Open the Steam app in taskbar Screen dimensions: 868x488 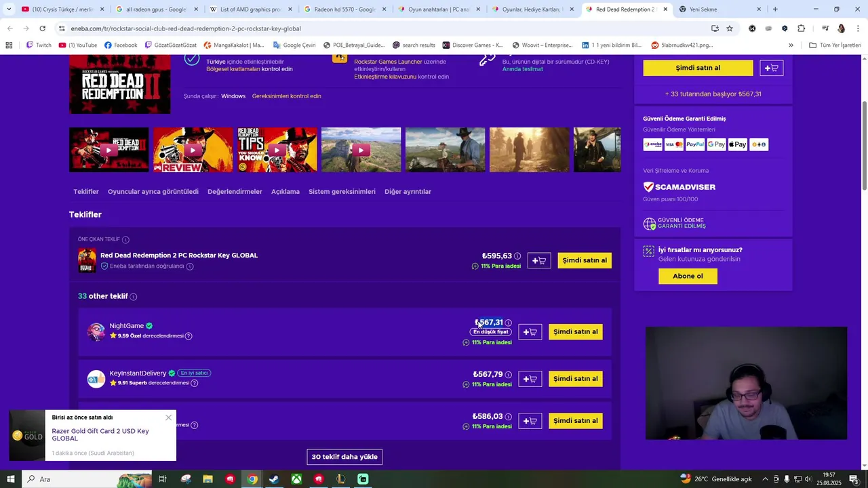click(x=274, y=479)
